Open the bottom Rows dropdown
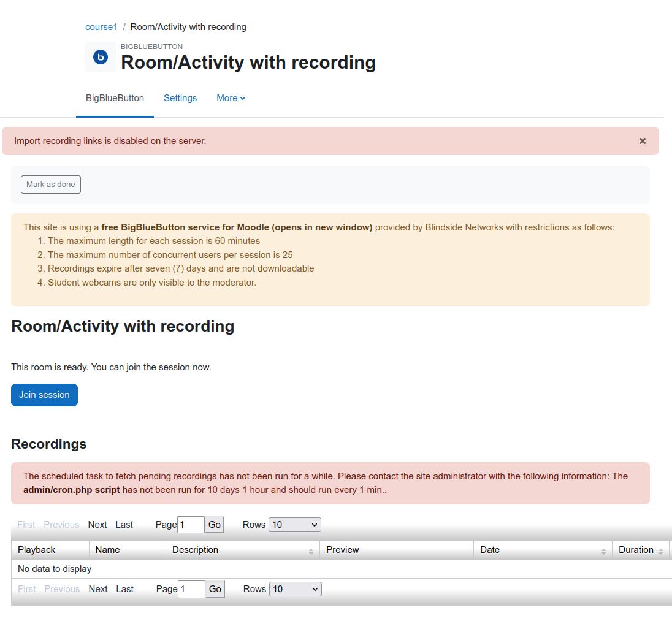The height and width of the screenshot is (643, 672). 296,589
